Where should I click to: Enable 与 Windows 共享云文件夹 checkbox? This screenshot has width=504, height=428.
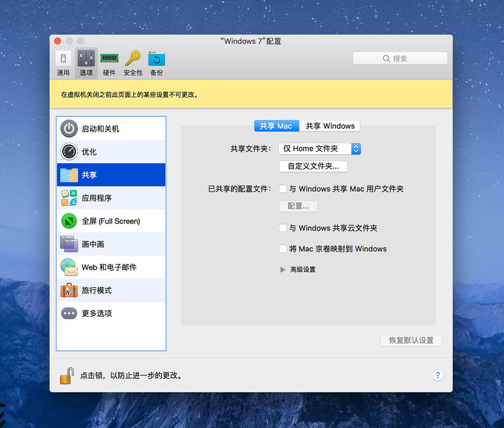click(x=283, y=228)
